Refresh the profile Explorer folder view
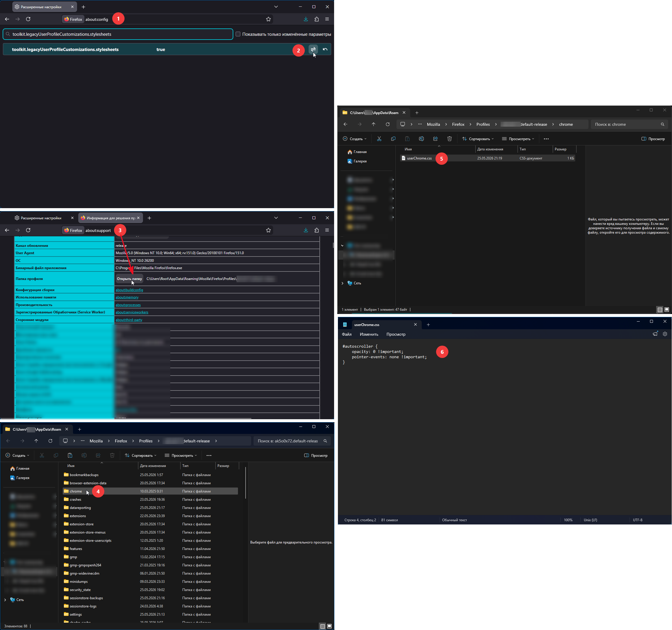 coord(50,441)
